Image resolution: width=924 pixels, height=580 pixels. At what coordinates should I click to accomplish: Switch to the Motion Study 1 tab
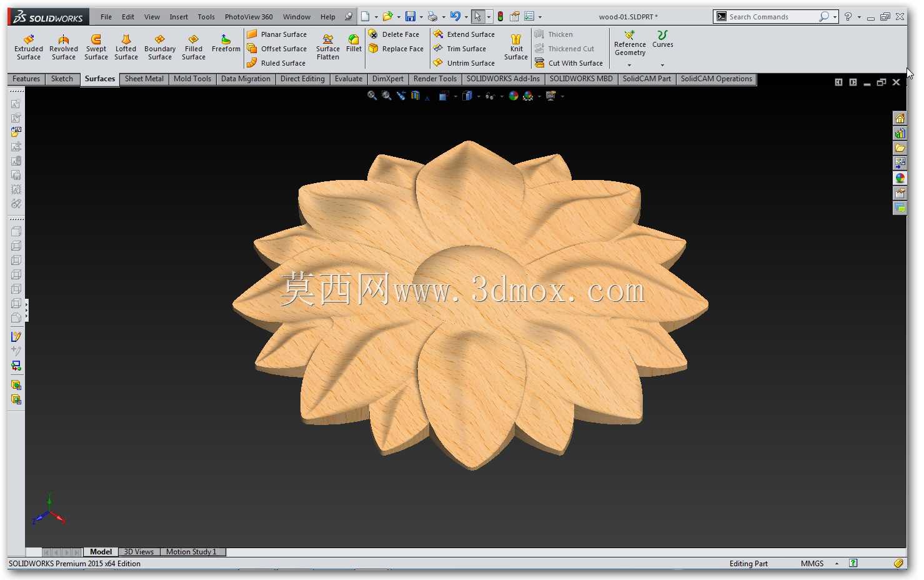(191, 552)
